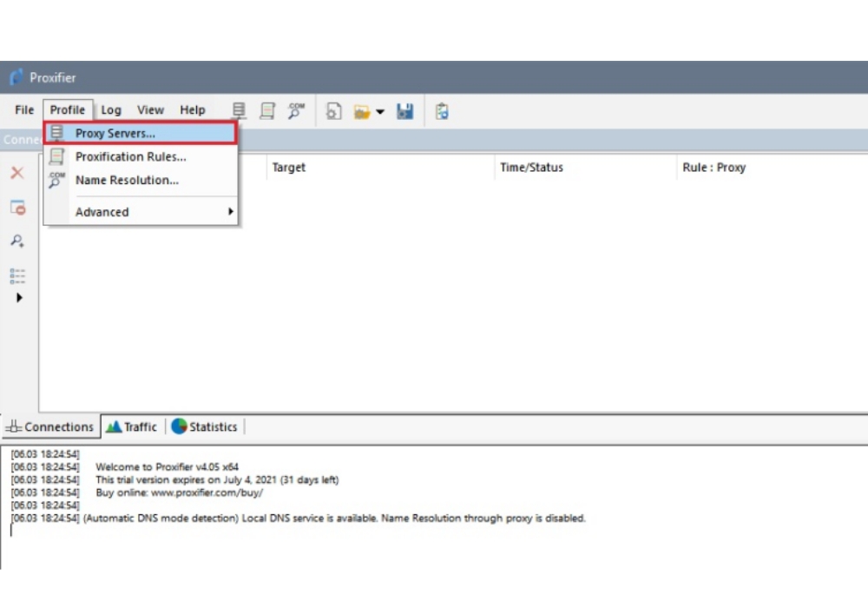The width and height of the screenshot is (868, 608).
Task: Choose Name Resolution... menu entry
Action: click(141, 180)
